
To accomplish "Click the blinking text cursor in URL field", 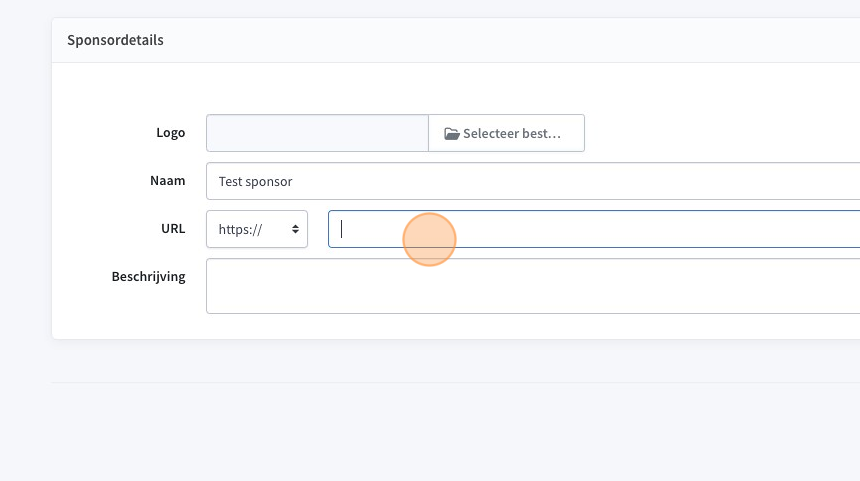I will coord(341,229).
